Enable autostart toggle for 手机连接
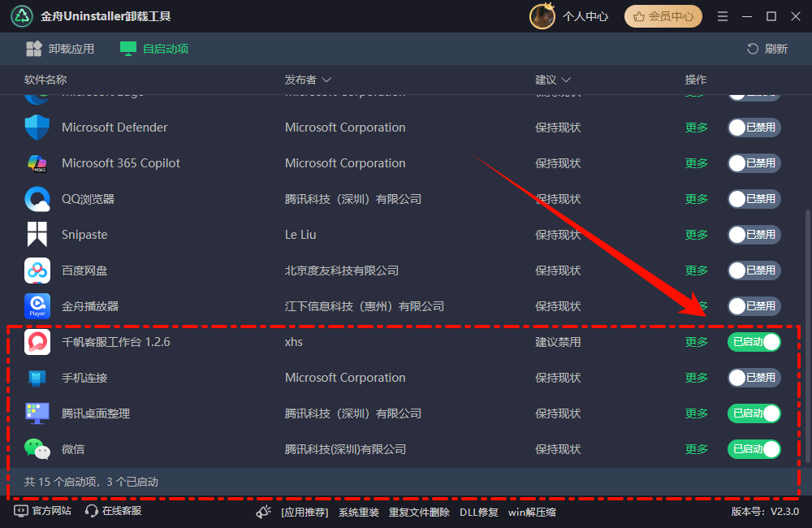 pos(754,378)
